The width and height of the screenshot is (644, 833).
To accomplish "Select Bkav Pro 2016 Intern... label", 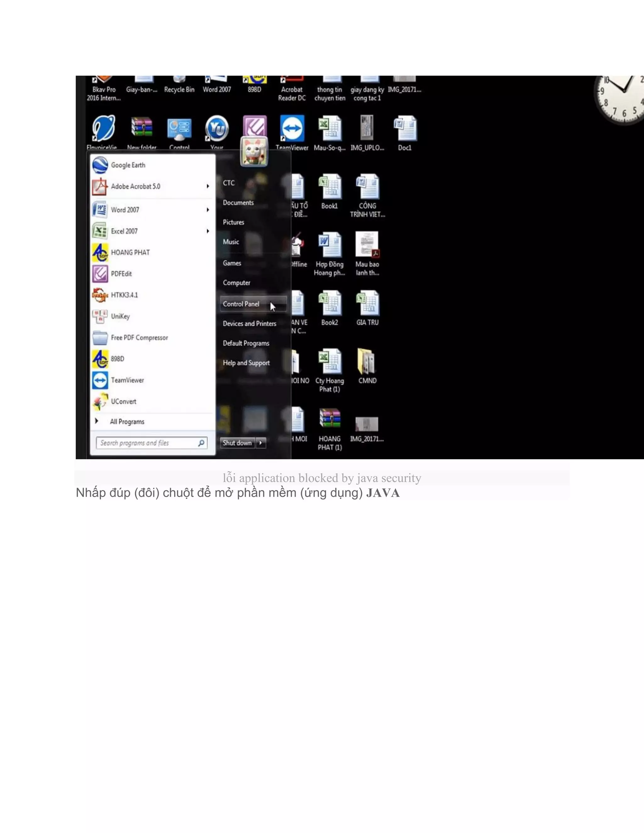I will (x=104, y=94).
